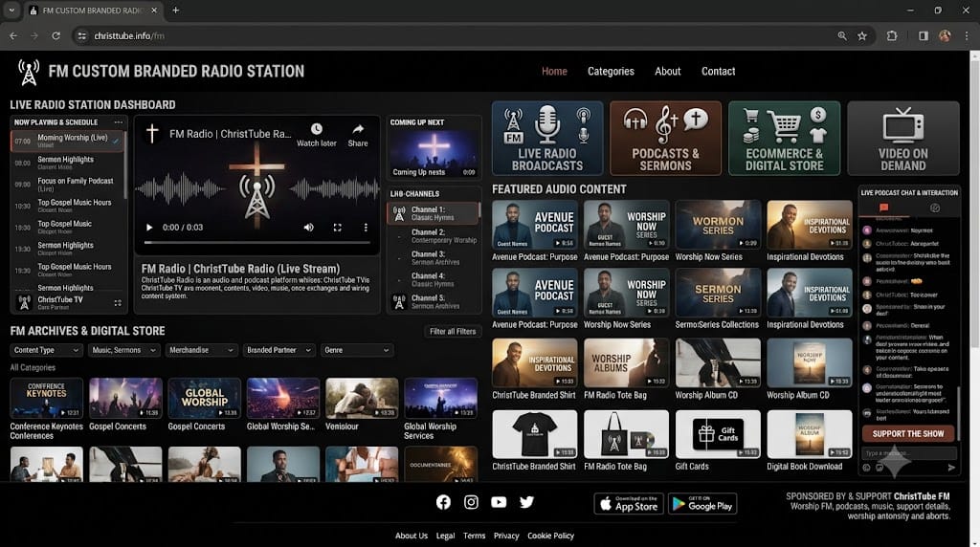Open the Facebook page icon
980x547 pixels.
(x=443, y=502)
